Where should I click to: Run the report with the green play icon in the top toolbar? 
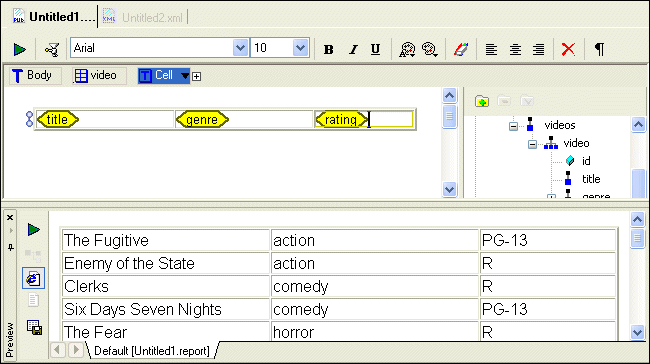click(x=19, y=49)
